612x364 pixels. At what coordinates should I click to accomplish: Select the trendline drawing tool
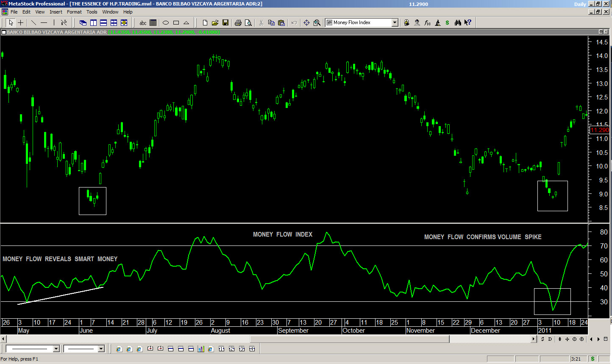[x=33, y=22]
